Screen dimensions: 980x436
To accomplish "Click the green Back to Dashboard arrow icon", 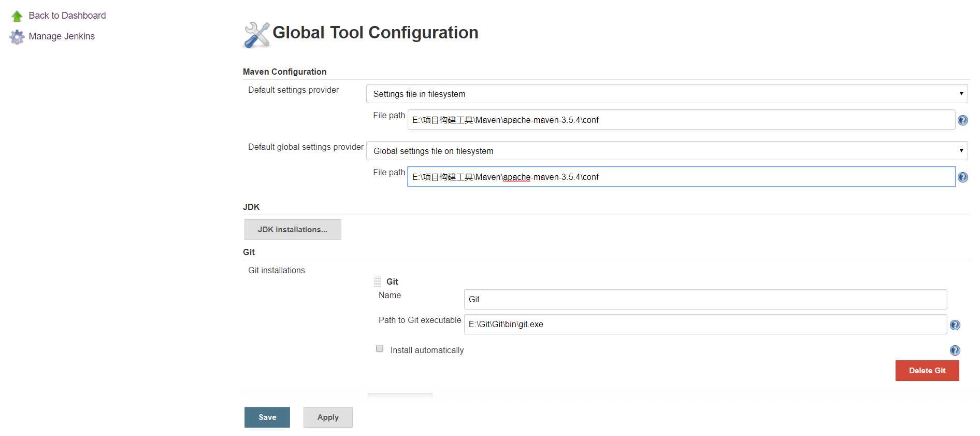I will 17,16.
